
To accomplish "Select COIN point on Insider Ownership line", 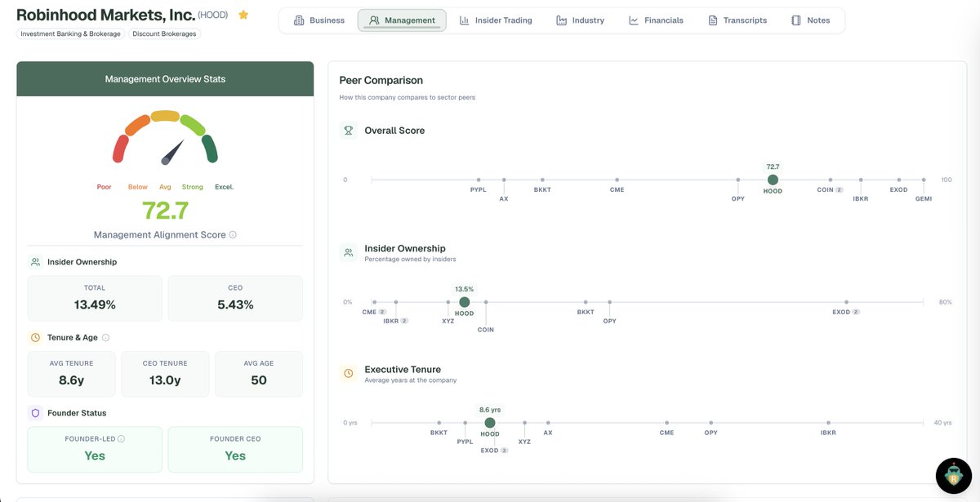I will coord(486,302).
